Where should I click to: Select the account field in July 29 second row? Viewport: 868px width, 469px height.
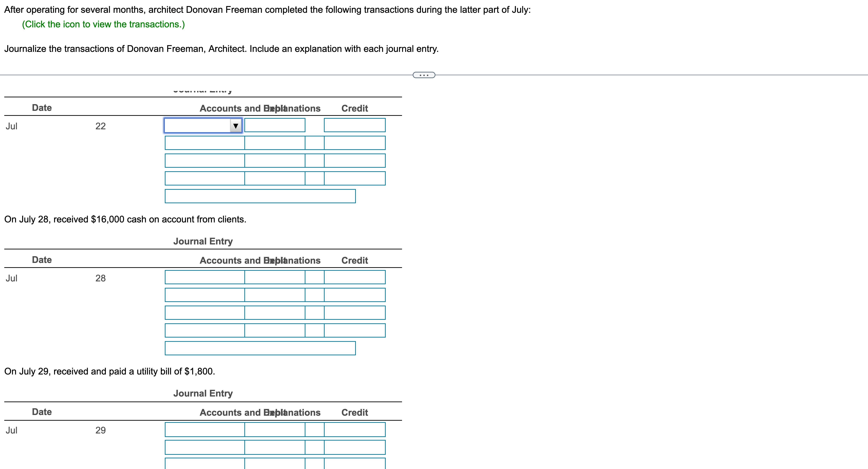pyautogui.click(x=205, y=448)
